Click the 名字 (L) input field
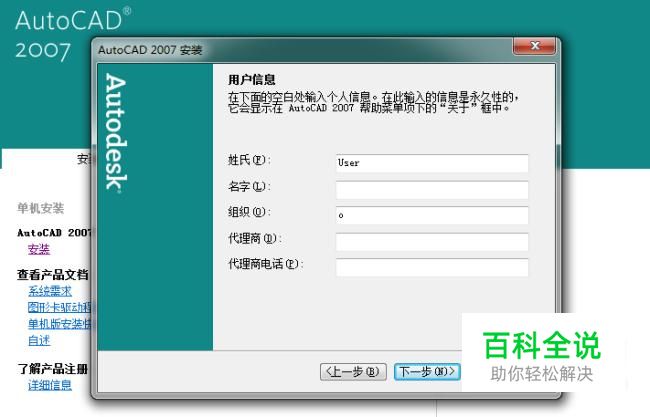The image size is (650, 417). (432, 189)
